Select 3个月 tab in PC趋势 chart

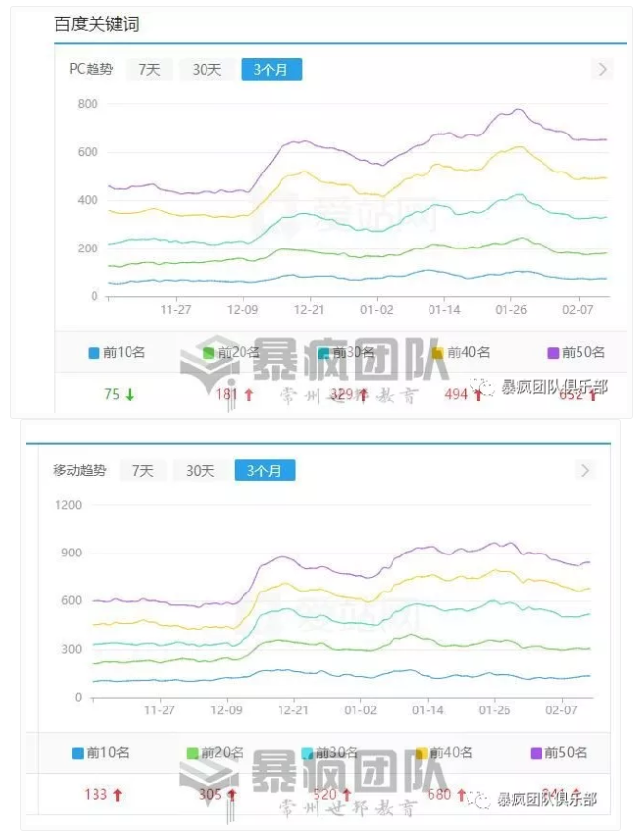coord(271,69)
